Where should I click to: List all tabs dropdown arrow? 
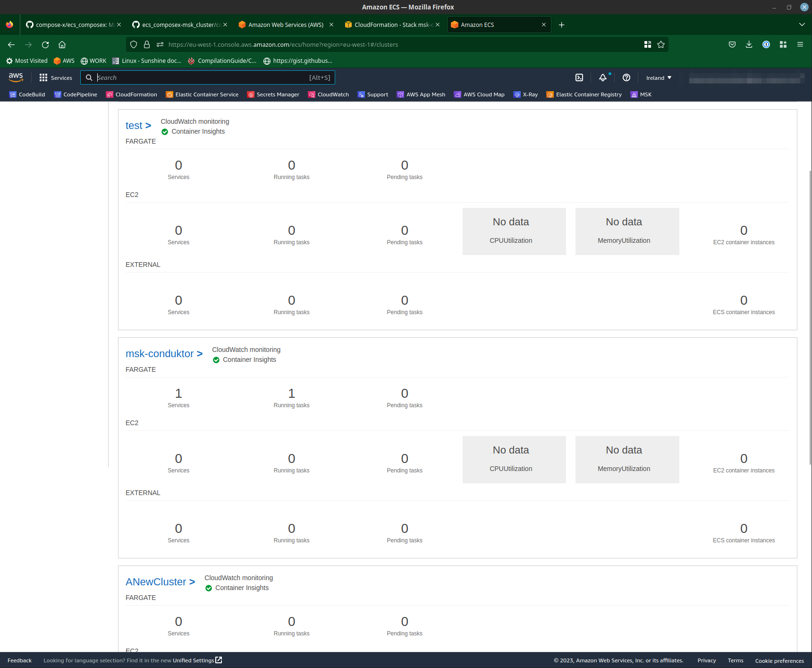tap(802, 25)
